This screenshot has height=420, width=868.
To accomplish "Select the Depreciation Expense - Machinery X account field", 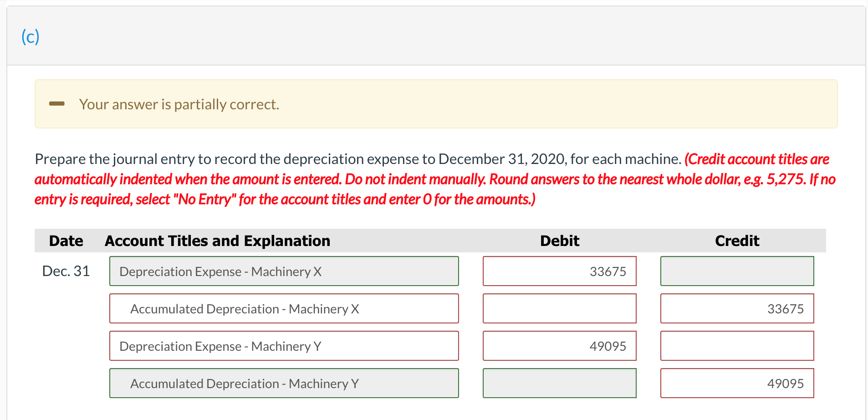I will tap(283, 271).
